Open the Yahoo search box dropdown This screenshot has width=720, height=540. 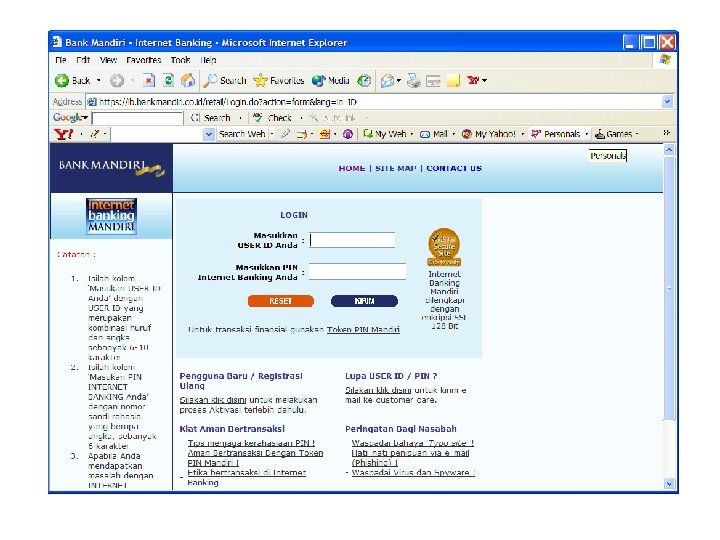[x=209, y=134]
